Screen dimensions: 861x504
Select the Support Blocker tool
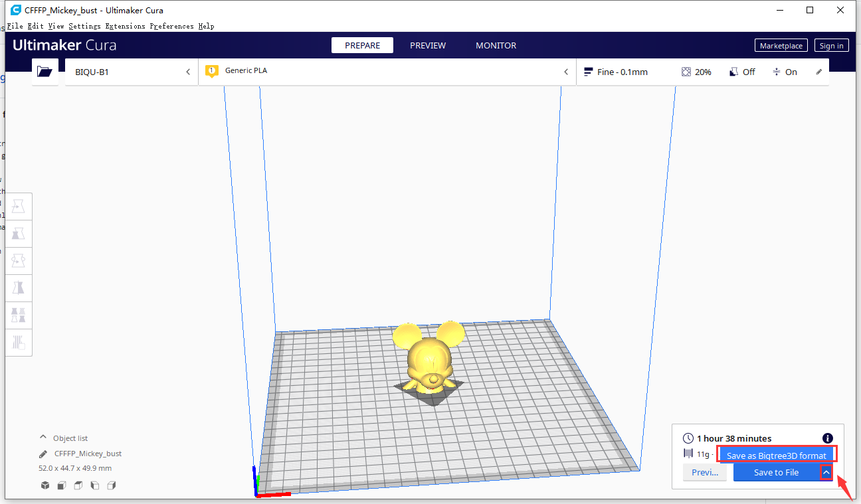(x=19, y=342)
